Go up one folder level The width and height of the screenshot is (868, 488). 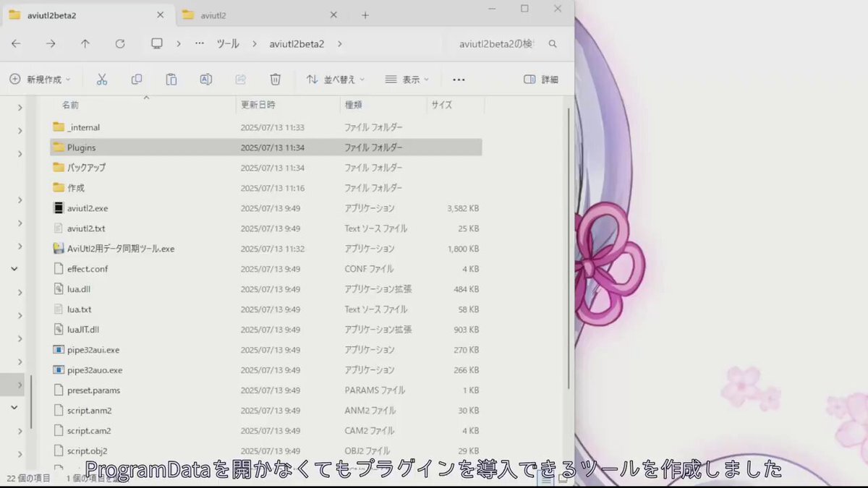pos(85,44)
